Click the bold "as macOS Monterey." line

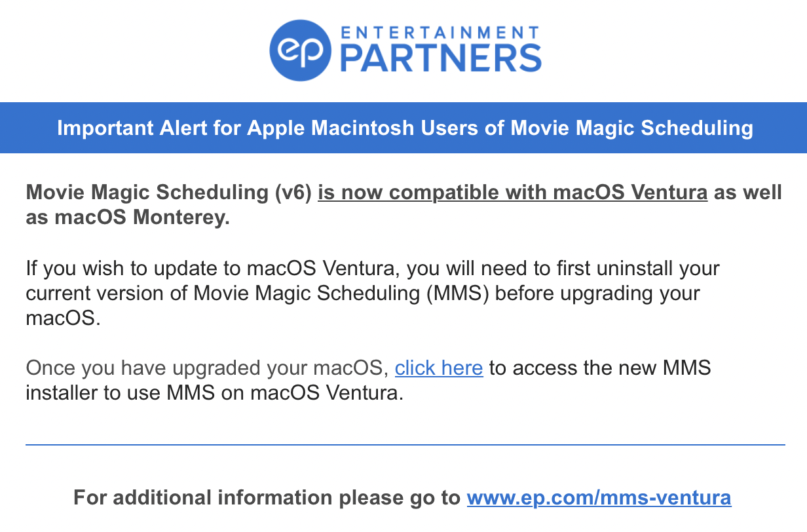pyautogui.click(x=128, y=218)
